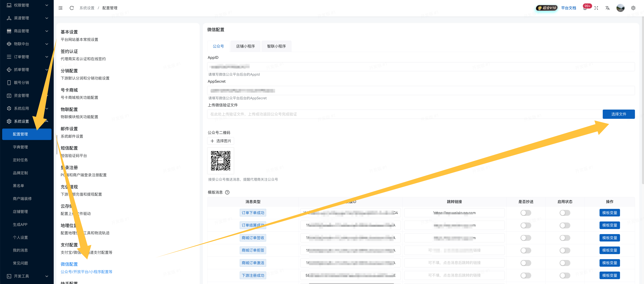The height and width of the screenshot is (284, 644).
Task: Click the help icon beside 模版消息
Action: [x=227, y=192]
